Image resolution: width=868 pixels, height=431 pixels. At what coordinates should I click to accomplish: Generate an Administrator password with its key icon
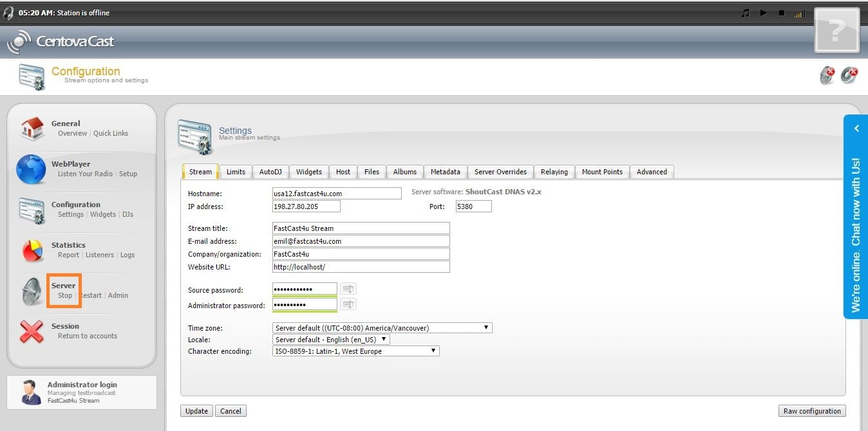[348, 304]
